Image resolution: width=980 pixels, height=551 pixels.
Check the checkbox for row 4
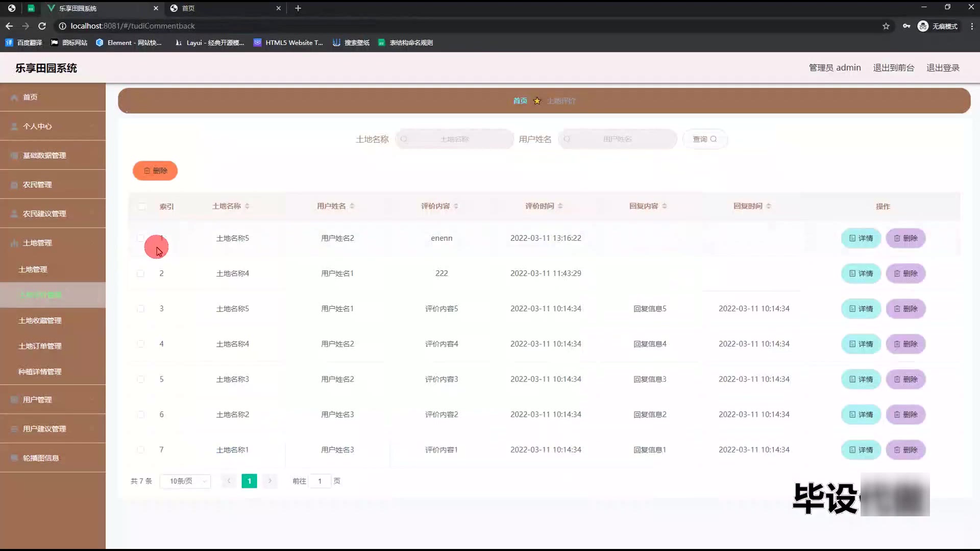point(140,344)
